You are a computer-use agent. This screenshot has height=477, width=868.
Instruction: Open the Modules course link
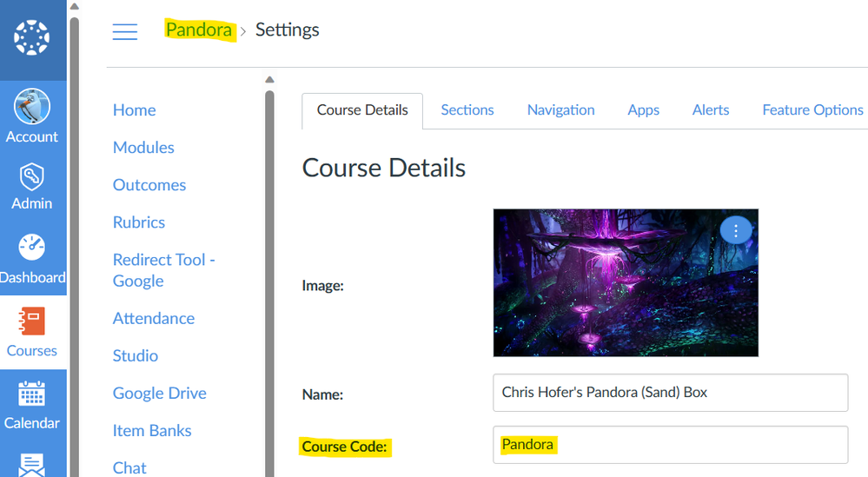coord(144,147)
